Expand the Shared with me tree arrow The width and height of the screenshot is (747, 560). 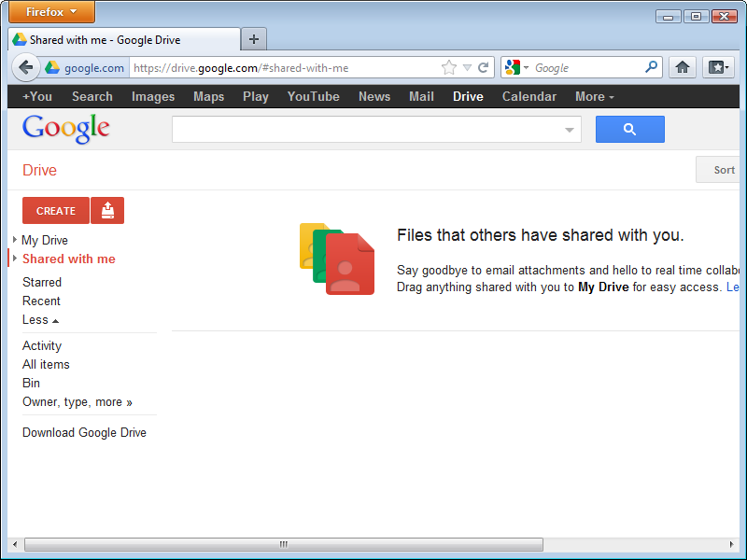coord(15,259)
